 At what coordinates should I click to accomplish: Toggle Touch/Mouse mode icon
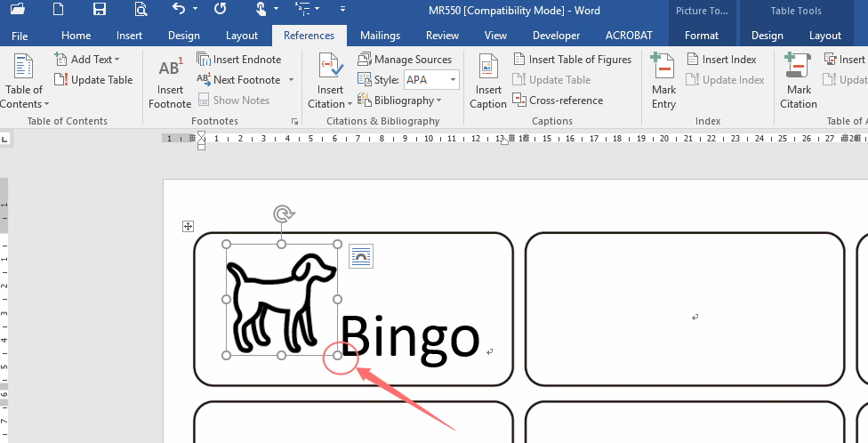tap(261, 8)
